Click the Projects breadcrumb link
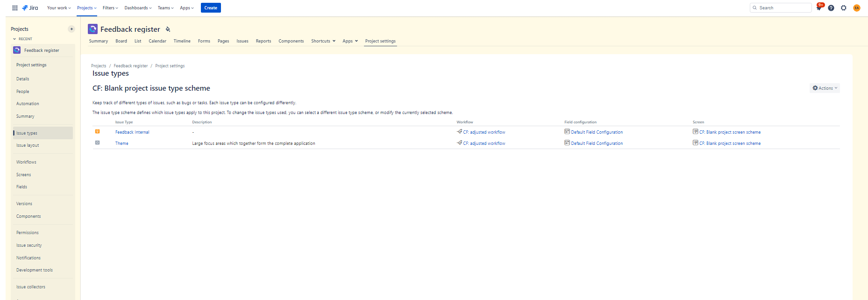Screen dimensions: 868x300 click(99, 66)
